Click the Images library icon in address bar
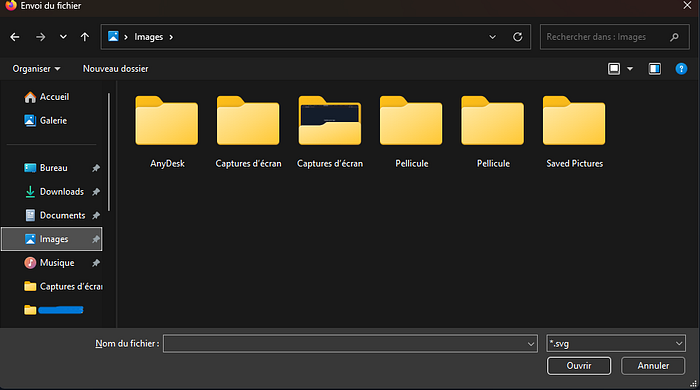The height and width of the screenshot is (390, 700). pos(113,36)
